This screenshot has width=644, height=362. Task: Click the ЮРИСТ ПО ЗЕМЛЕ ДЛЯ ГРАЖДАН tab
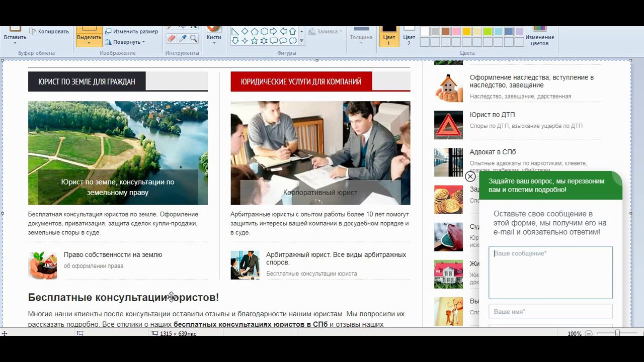point(87,81)
